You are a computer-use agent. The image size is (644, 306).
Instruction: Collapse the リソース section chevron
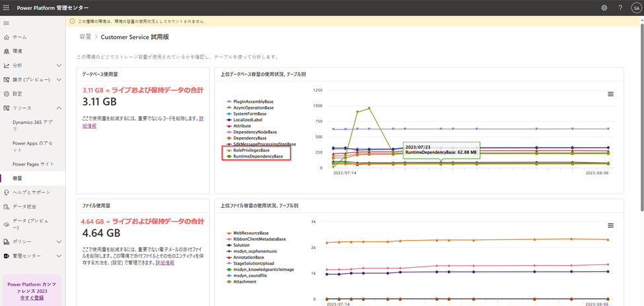59,108
